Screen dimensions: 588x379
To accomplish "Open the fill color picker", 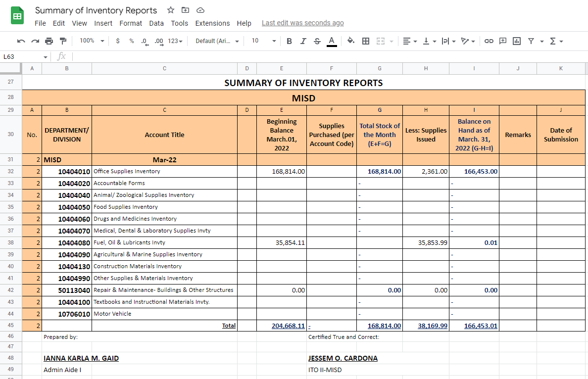I will (350, 41).
